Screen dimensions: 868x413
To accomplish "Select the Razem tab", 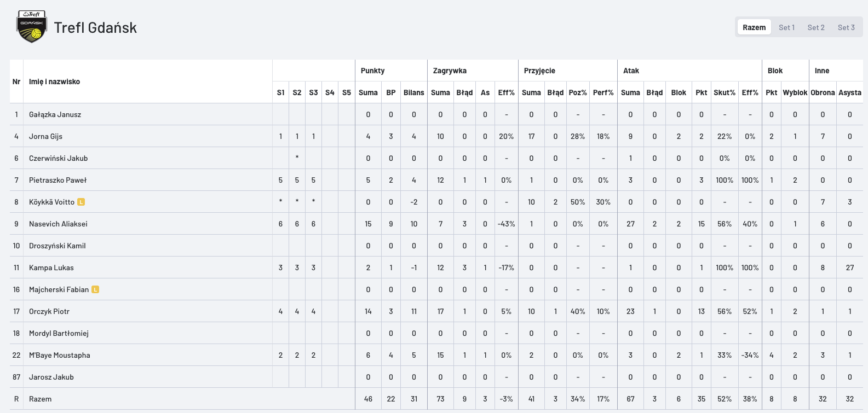I will (754, 27).
